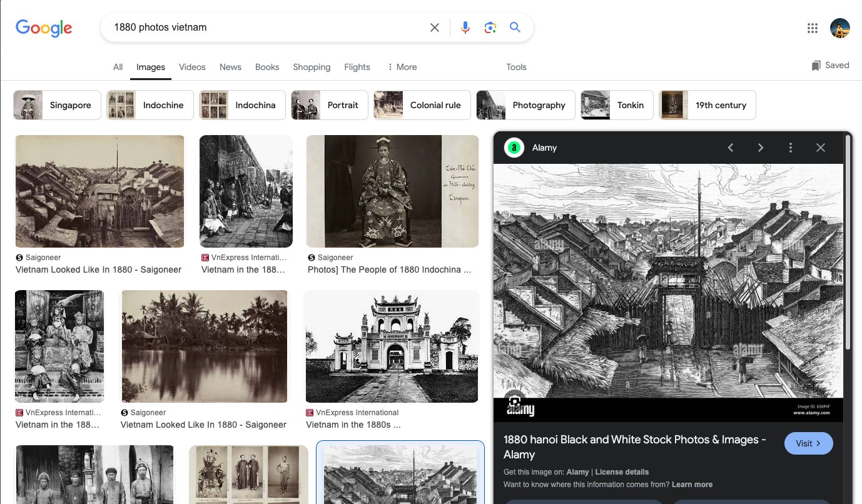862x504 pixels.
Task: Switch to the Shopping tab
Action: (x=312, y=67)
